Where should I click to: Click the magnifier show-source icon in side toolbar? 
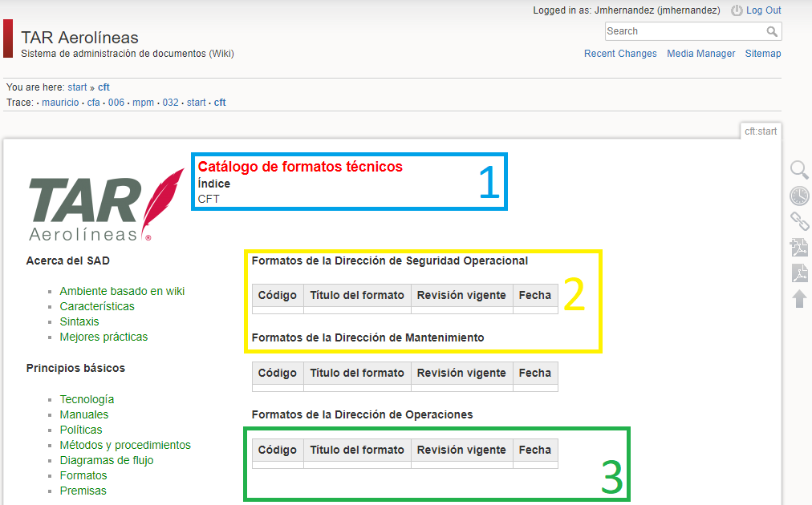tap(799, 170)
